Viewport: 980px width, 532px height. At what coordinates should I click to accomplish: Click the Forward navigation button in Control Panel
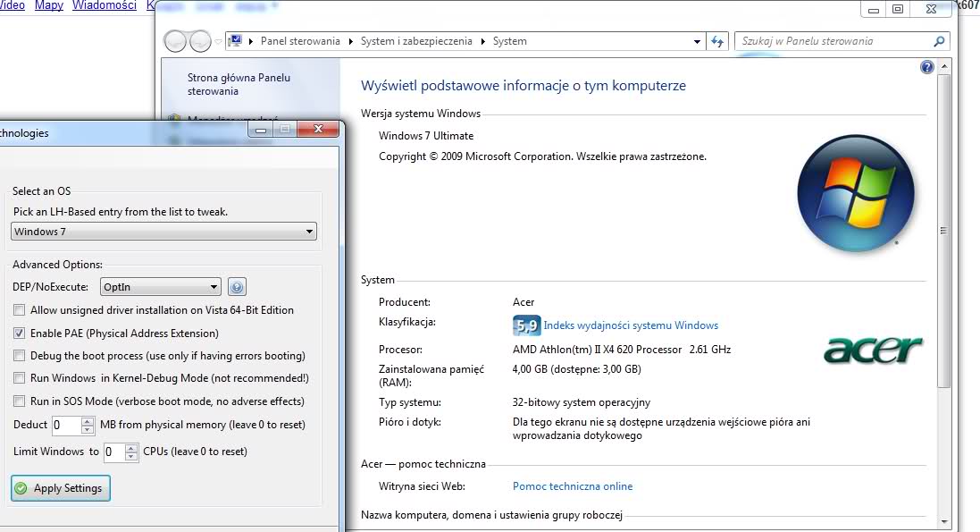pyautogui.click(x=200, y=41)
